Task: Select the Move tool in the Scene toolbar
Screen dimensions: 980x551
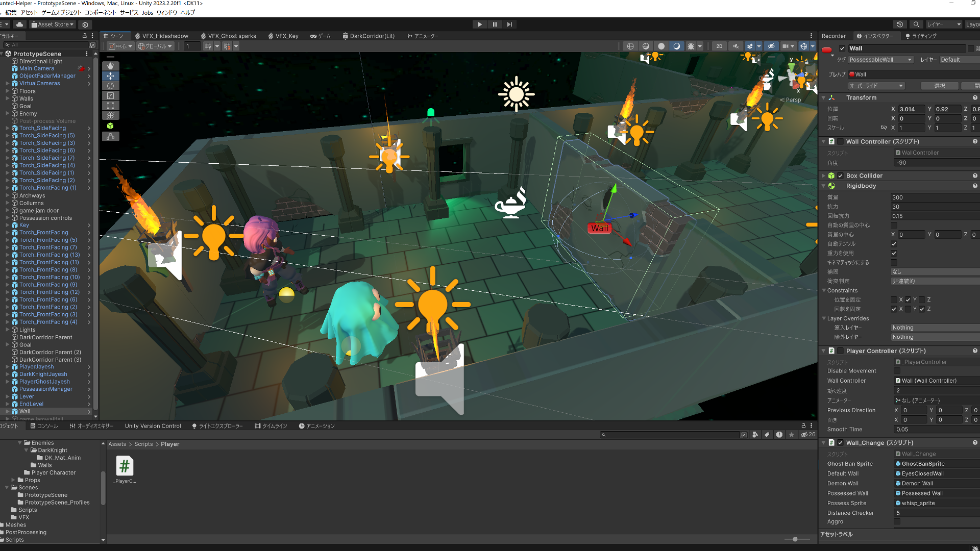Action: (x=111, y=76)
